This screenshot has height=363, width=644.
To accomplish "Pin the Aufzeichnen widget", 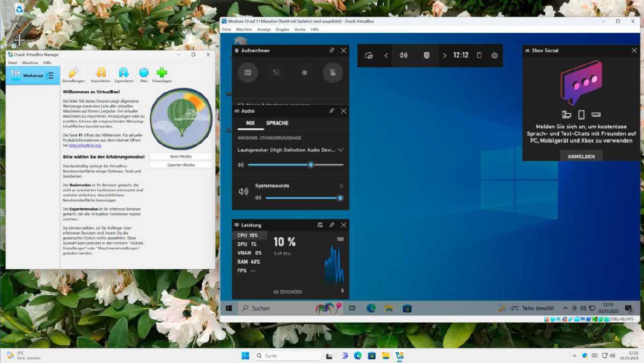I will pyautogui.click(x=332, y=50).
